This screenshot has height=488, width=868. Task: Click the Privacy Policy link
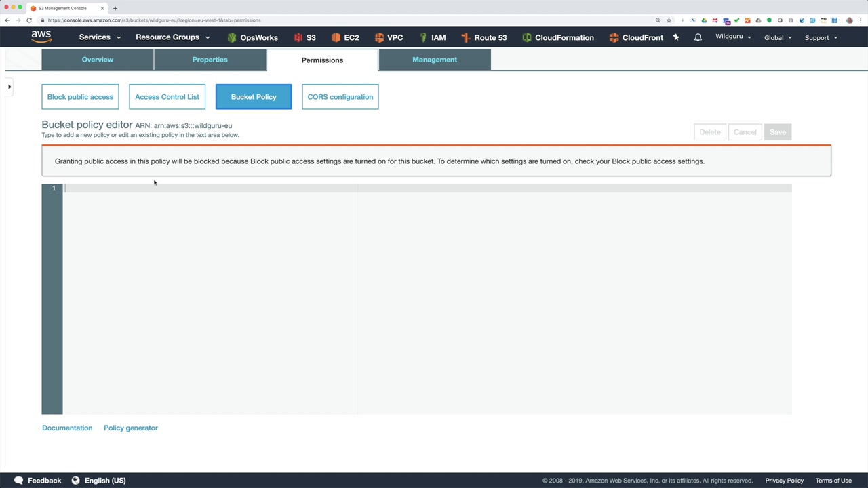tap(785, 481)
